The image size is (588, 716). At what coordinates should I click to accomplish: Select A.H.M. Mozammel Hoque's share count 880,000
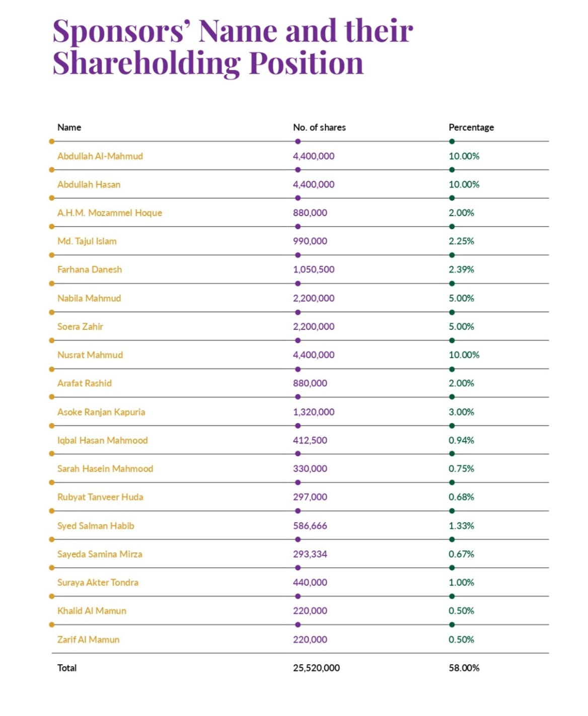tap(310, 213)
